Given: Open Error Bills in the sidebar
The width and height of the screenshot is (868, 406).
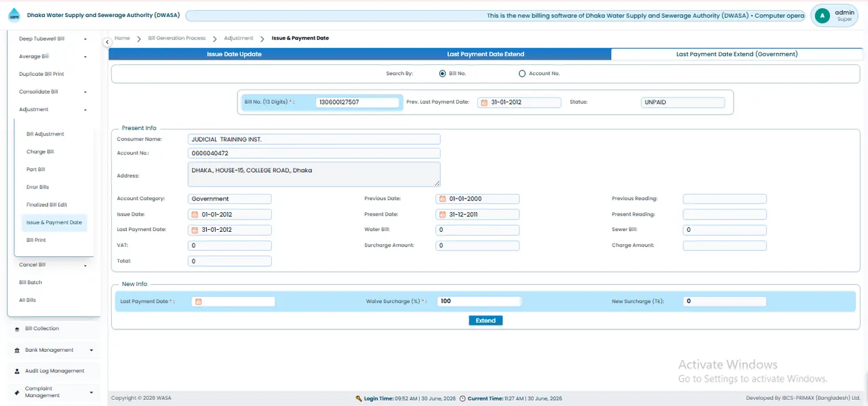Looking at the screenshot, I should (x=38, y=187).
